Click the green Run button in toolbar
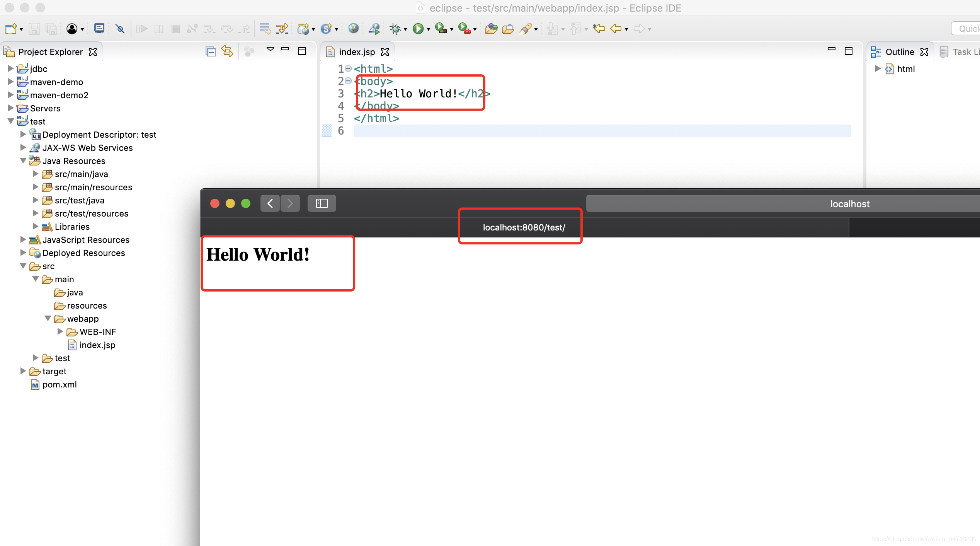Image resolution: width=980 pixels, height=546 pixels. tap(418, 29)
